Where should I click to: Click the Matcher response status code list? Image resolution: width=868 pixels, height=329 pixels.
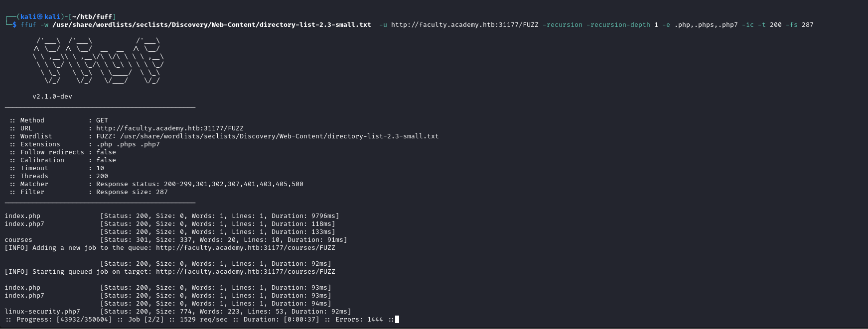coord(233,184)
